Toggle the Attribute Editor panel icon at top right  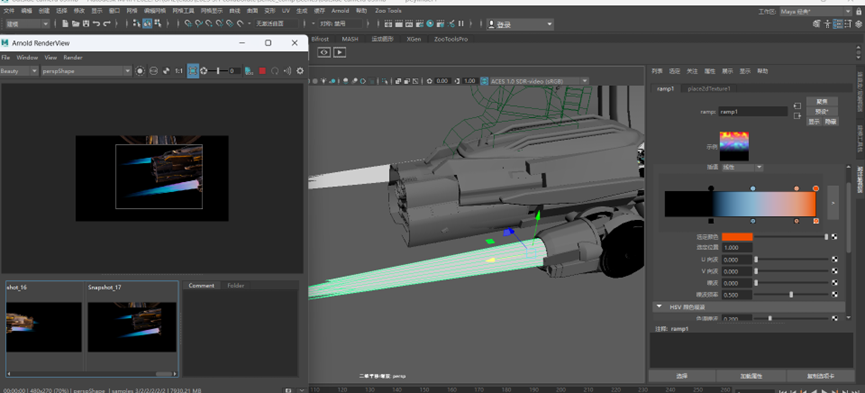pos(838,24)
